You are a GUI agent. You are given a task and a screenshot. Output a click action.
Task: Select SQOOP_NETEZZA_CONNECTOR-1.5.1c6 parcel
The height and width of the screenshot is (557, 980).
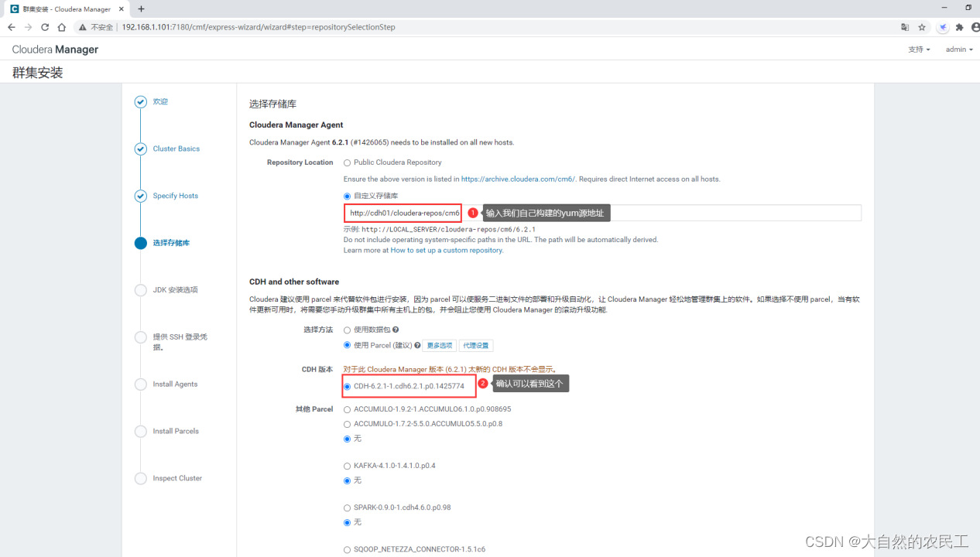point(347,549)
